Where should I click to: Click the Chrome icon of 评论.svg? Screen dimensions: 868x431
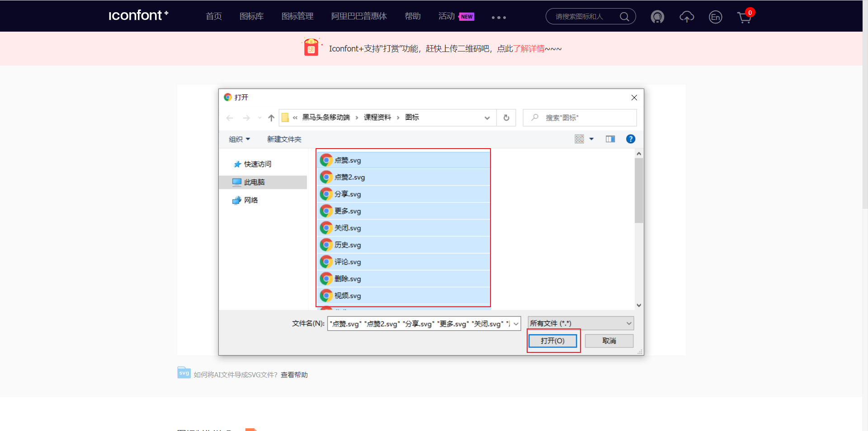(326, 262)
